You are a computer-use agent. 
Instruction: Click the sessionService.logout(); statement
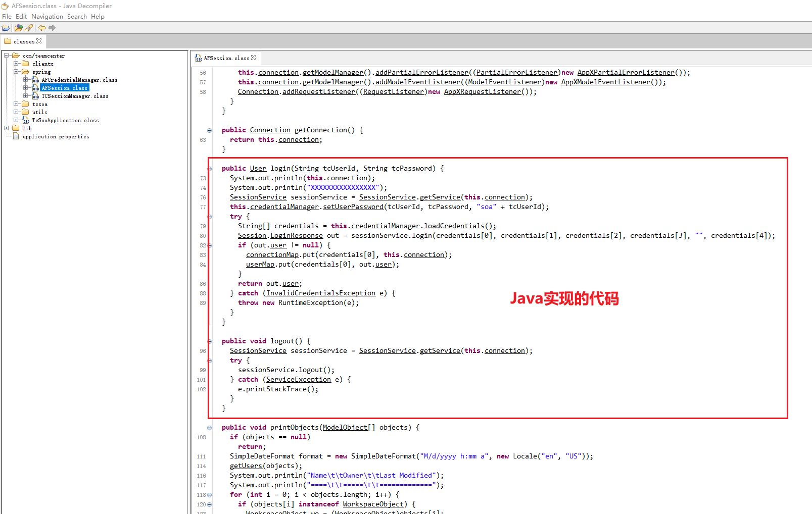pyautogui.click(x=286, y=370)
